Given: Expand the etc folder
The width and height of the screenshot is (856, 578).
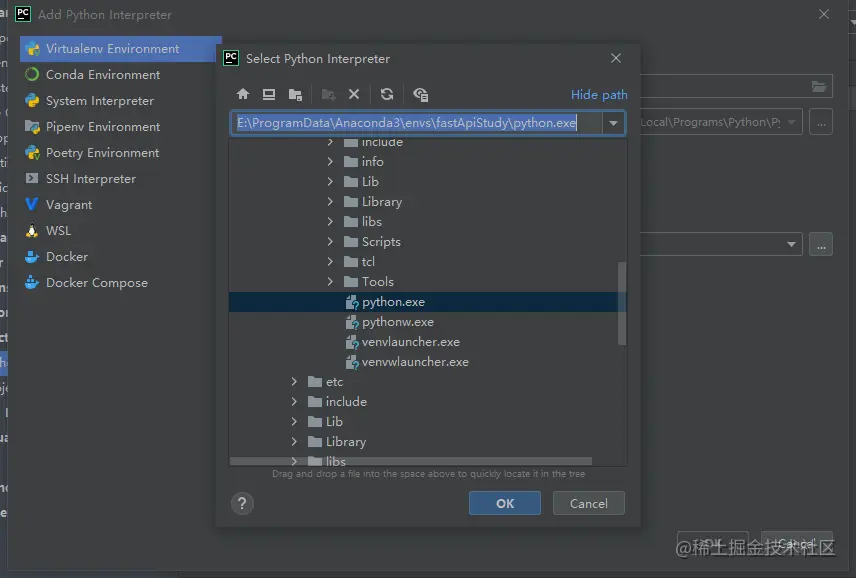Looking at the screenshot, I should 294,381.
